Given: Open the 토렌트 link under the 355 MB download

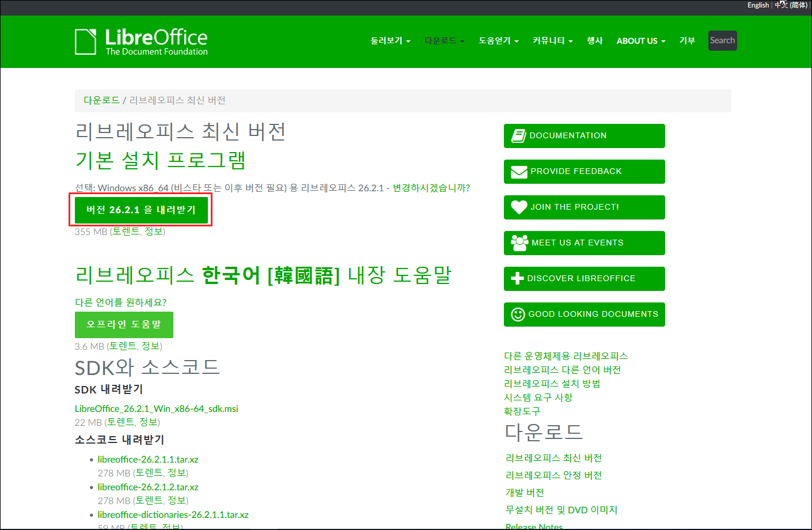Looking at the screenshot, I should coord(126,232).
